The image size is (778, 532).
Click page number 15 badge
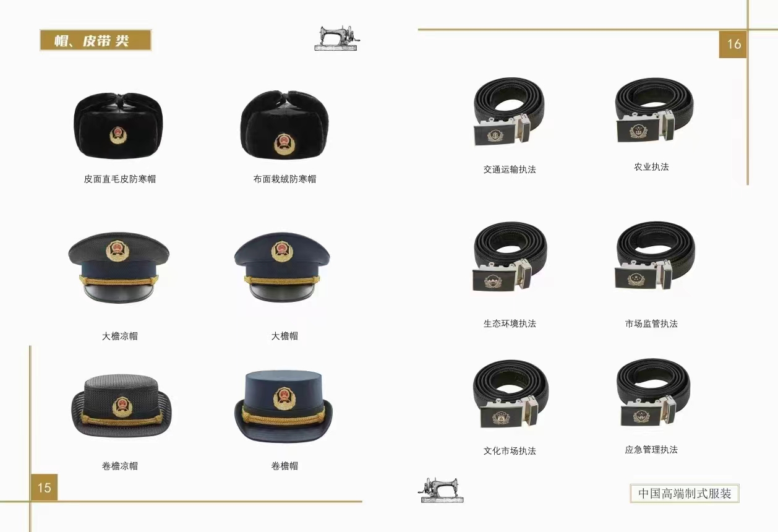pos(44,487)
